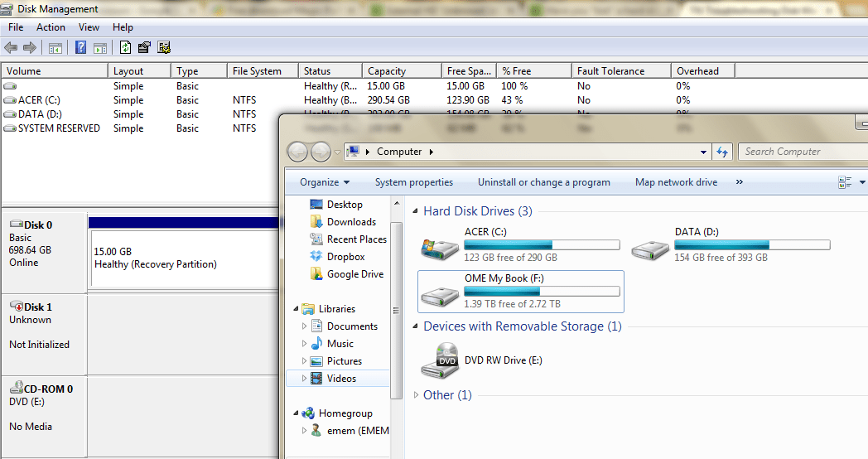Select Videos library in navigation pane

[x=338, y=378]
